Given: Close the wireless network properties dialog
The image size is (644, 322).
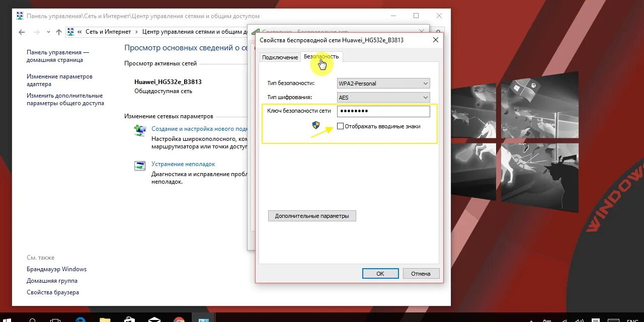Looking at the screenshot, I should pyautogui.click(x=436, y=40).
